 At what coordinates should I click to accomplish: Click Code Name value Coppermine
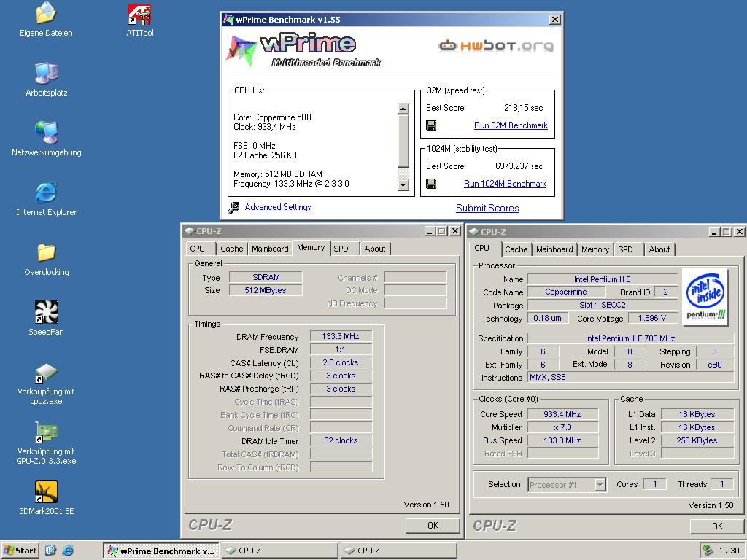coord(566,292)
